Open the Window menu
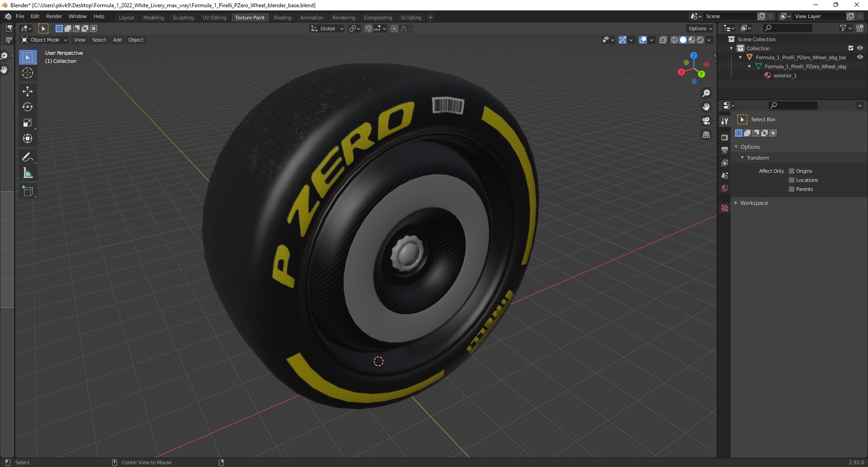The image size is (868, 467). 77,16
